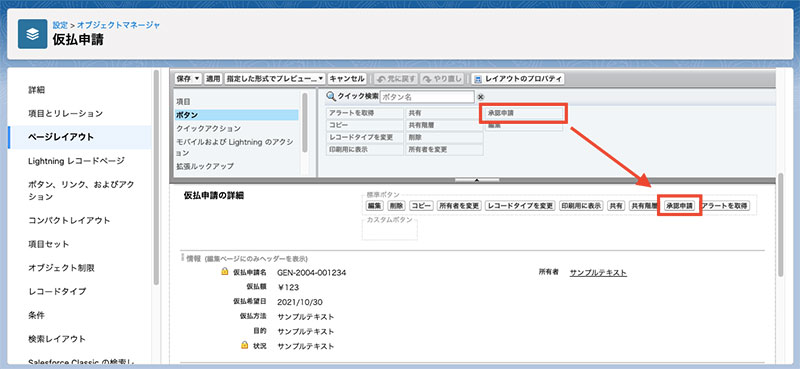Select ボタン in the palette category list
The width and height of the screenshot is (800, 369).
(x=236, y=115)
